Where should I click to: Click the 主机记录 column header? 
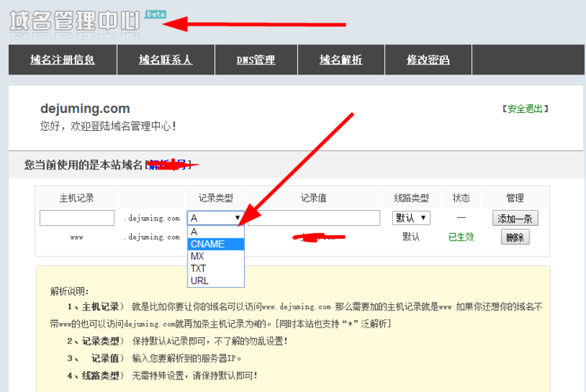pyautogui.click(x=77, y=198)
